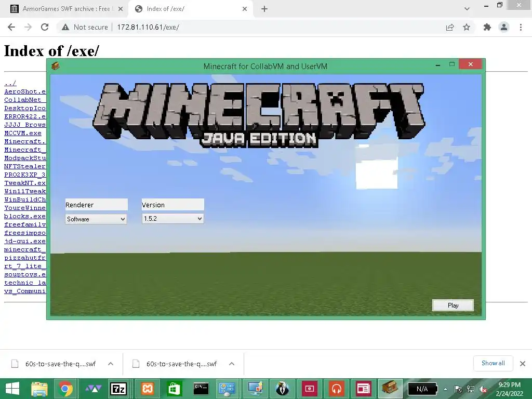This screenshot has height=399, width=532.
Task: Open the Renderer dropdown set to Software
Action: (x=96, y=219)
